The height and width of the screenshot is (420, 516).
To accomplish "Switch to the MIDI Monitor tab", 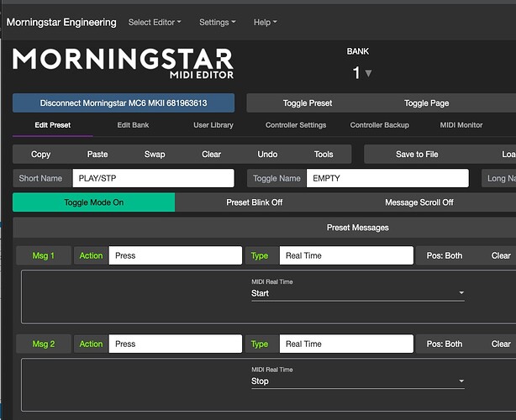I will click(461, 125).
